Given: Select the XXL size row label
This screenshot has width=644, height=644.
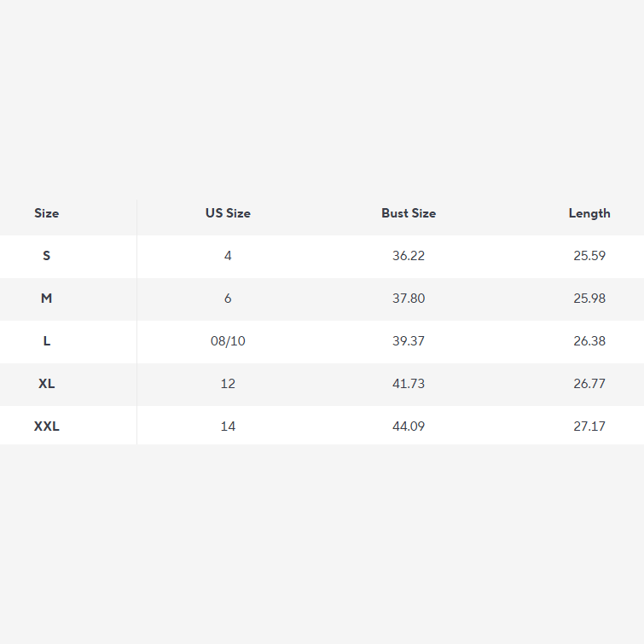Looking at the screenshot, I should [x=47, y=426].
